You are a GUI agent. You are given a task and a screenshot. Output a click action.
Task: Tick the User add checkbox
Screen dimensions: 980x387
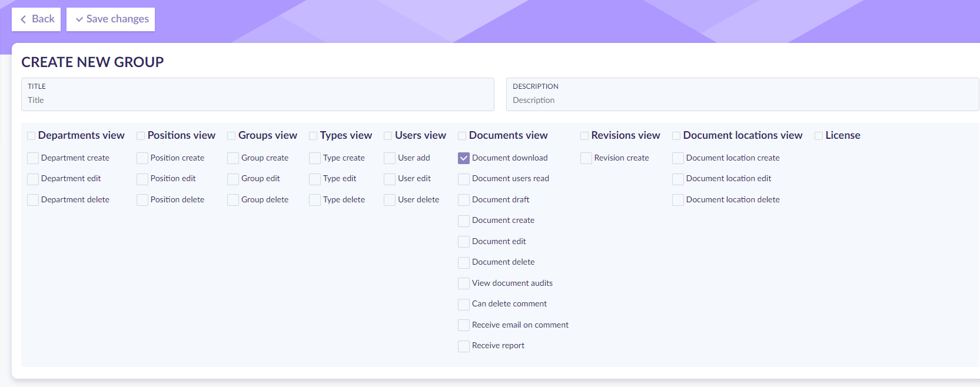click(390, 158)
